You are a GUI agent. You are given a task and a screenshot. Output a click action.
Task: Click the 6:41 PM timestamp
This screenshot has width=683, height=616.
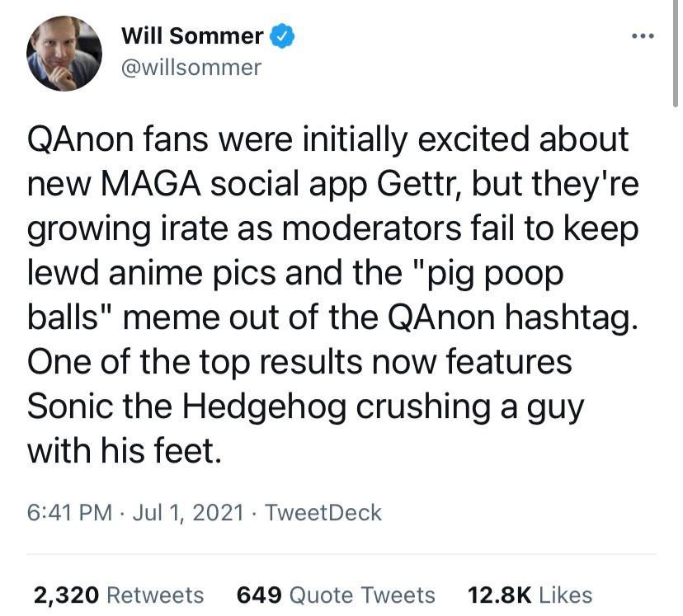(x=69, y=512)
